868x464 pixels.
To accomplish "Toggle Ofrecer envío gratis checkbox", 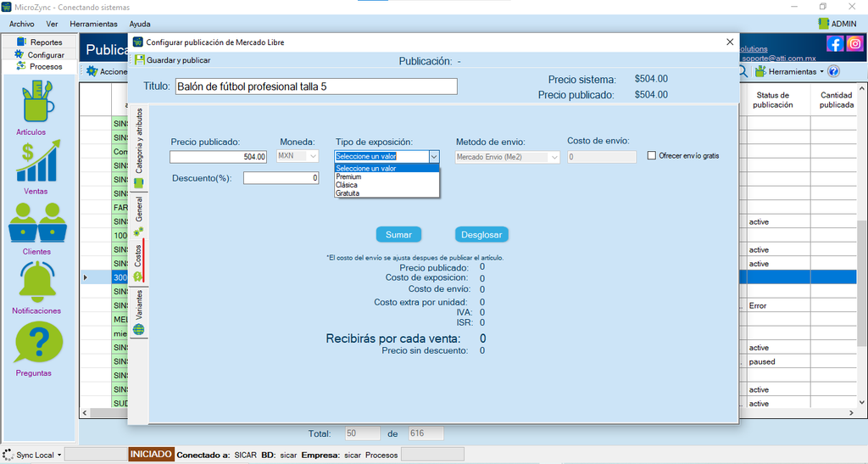I will (x=652, y=155).
